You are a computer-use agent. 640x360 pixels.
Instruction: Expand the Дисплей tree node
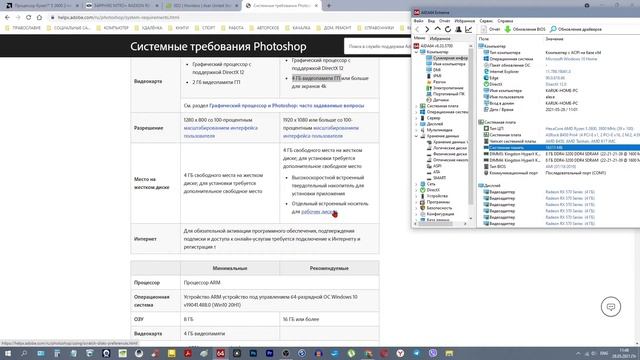tap(417, 124)
